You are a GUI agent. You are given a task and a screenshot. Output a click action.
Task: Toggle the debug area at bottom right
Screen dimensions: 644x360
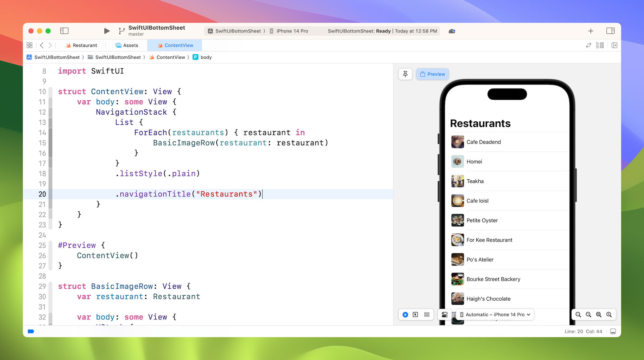613,332
